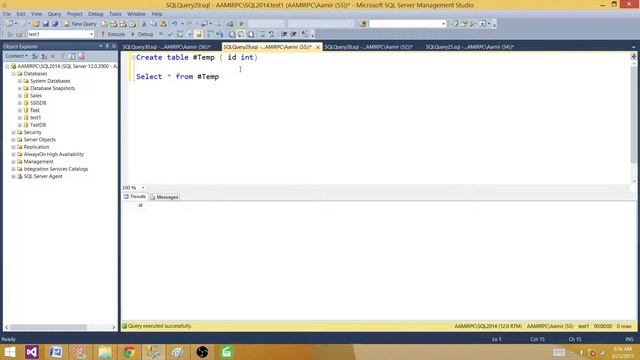Viewport: 640px width, 360px height.
Task: Select the AAMIRPC\SQL2014 server node
Action: [67, 66]
